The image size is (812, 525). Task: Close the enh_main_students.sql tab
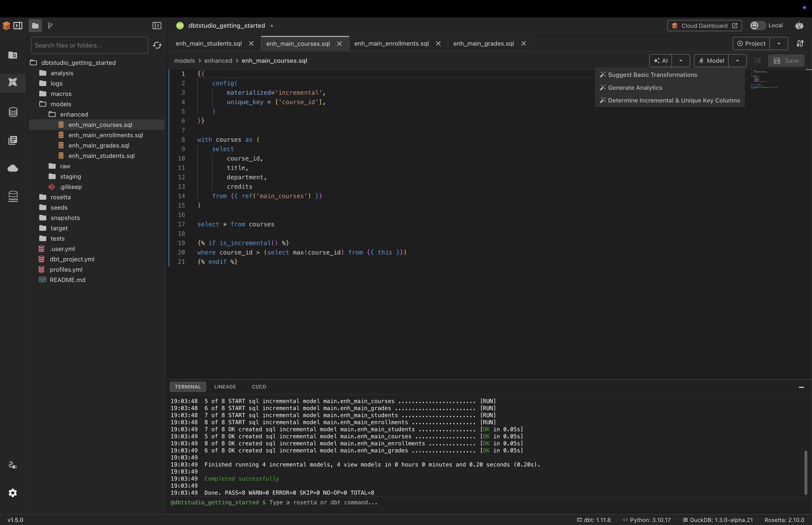(x=251, y=43)
